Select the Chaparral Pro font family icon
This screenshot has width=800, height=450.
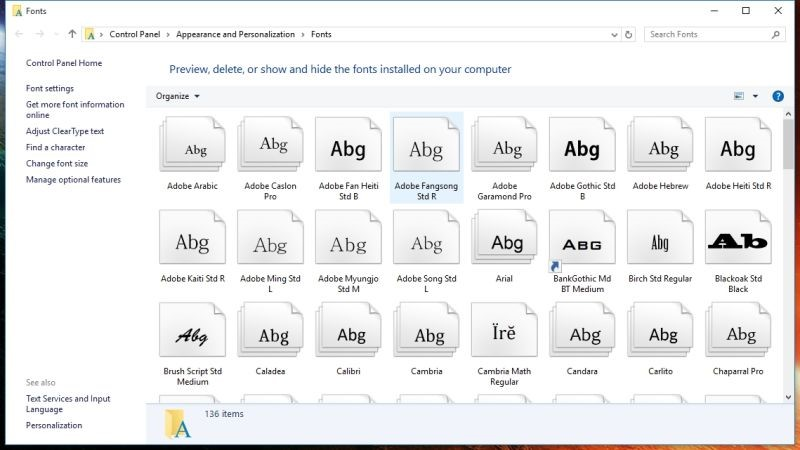pos(738,330)
